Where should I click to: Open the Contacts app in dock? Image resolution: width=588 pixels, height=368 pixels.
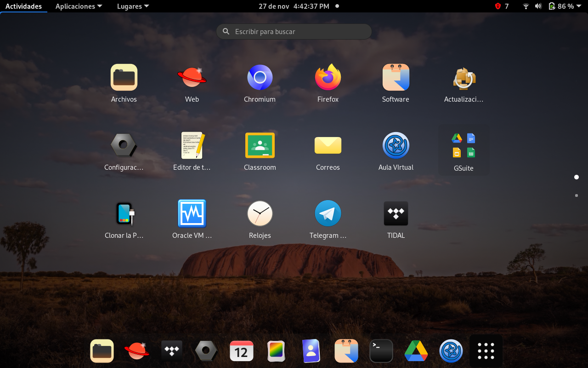(x=311, y=351)
